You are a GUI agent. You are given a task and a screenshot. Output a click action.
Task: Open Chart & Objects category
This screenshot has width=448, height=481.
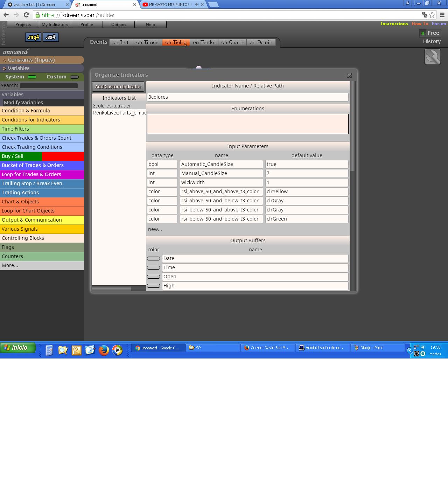(42, 202)
